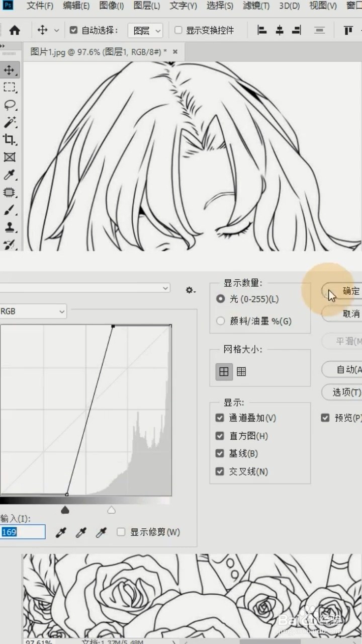This screenshot has height=644, width=362.
Task: Click the 取消 button
Action: tap(342, 313)
